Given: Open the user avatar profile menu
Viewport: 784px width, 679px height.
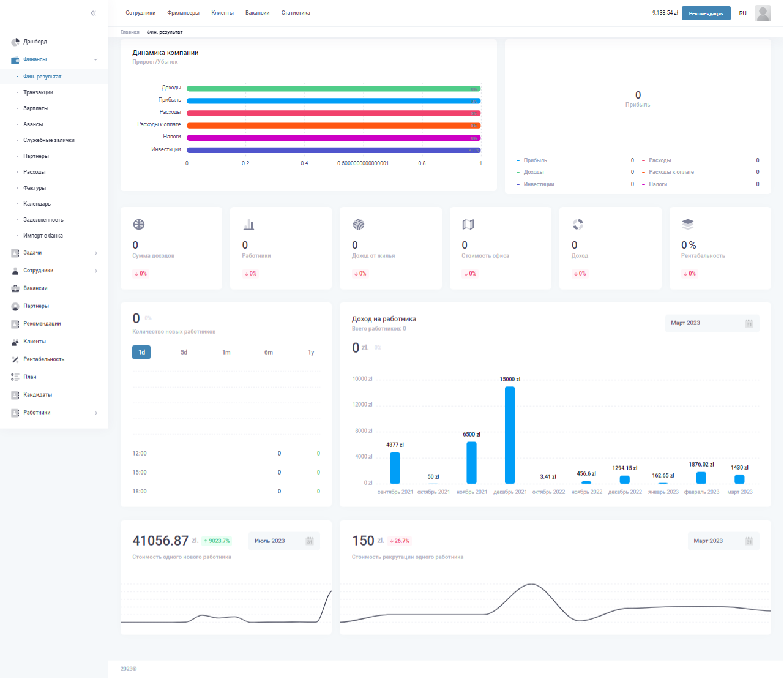Looking at the screenshot, I should point(763,13).
